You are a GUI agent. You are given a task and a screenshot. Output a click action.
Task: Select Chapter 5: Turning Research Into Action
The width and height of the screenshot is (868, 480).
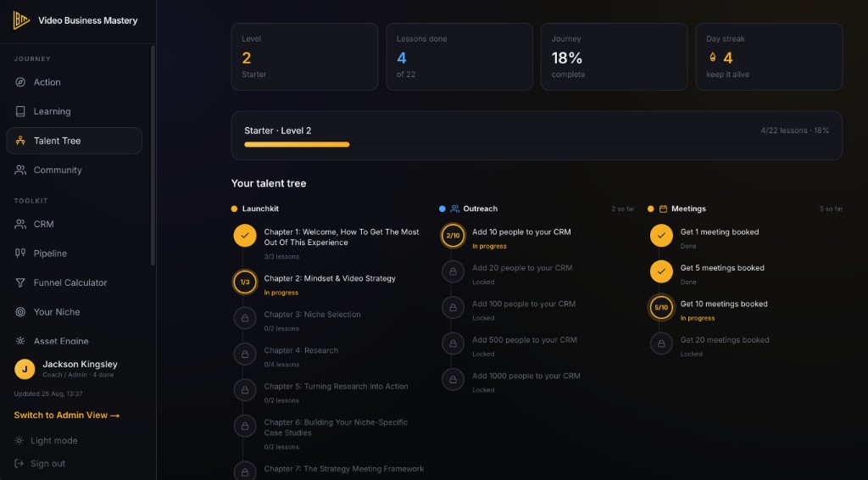coord(336,387)
